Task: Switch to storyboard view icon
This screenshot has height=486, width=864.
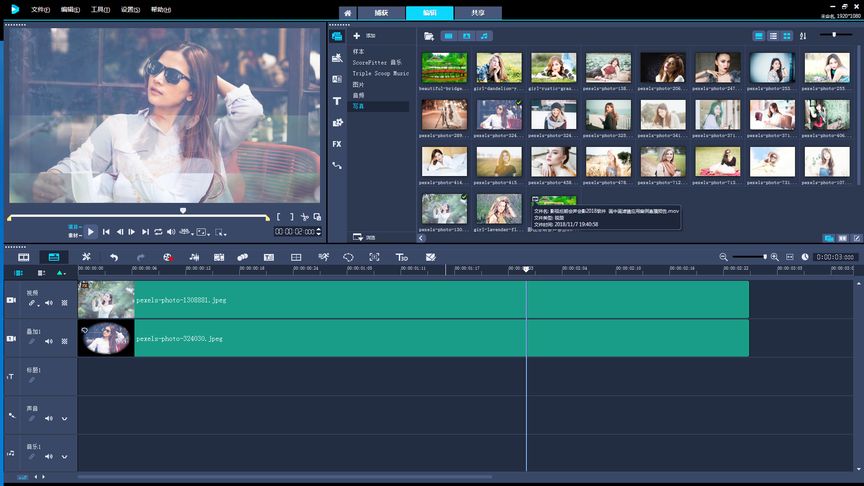Action: pos(23,257)
